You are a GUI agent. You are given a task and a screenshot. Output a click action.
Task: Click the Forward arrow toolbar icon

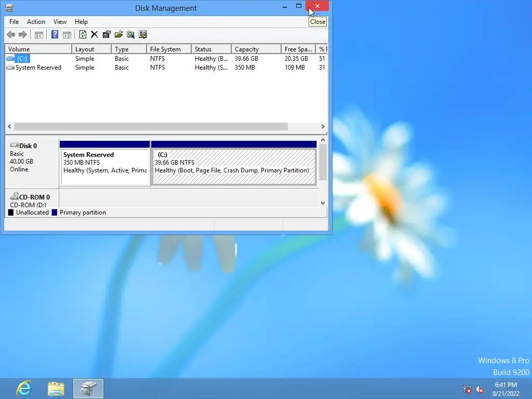pyautogui.click(x=23, y=34)
